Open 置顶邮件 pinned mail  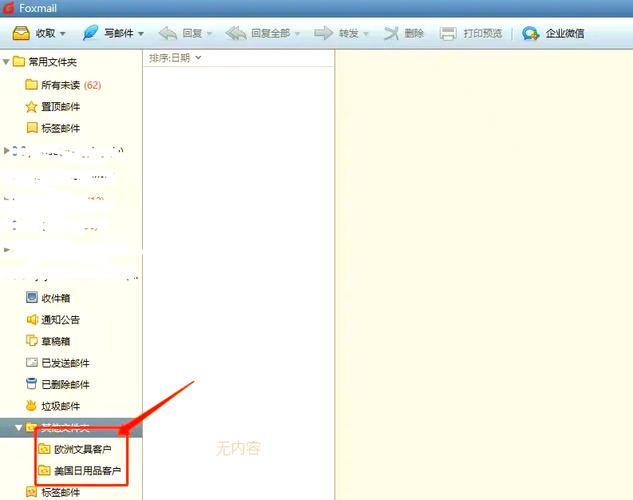pos(61,107)
